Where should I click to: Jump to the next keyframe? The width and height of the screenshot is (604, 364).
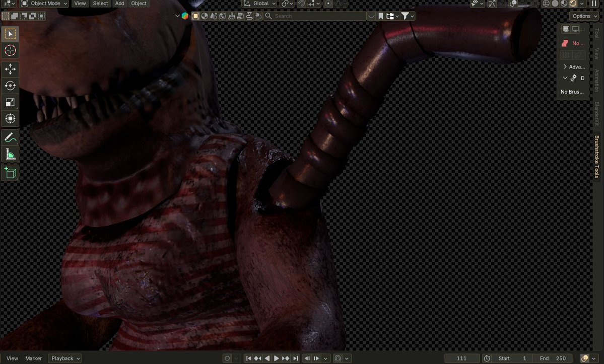pyautogui.click(x=286, y=358)
